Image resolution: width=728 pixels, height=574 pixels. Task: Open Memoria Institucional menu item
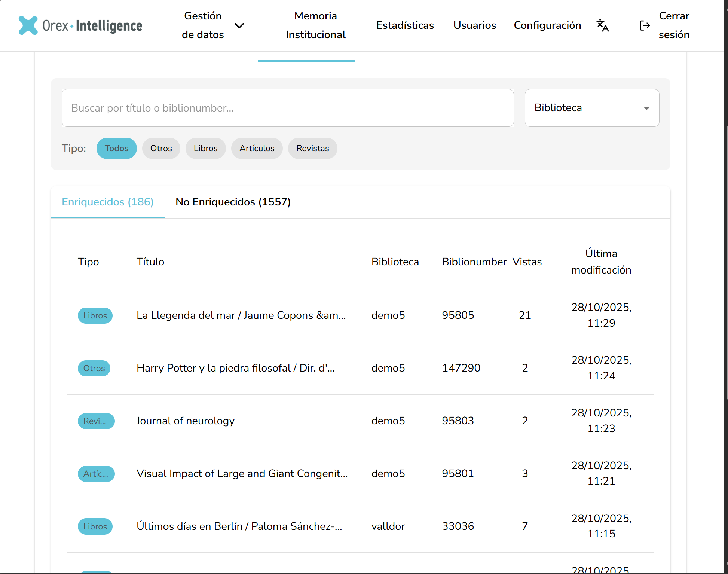pos(315,25)
